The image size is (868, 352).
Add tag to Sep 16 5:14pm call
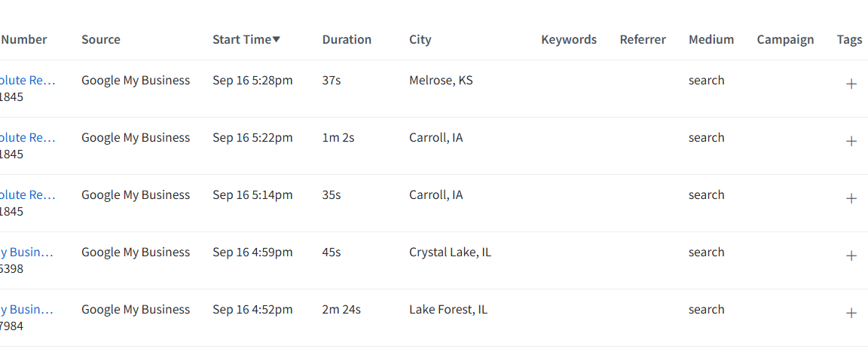click(x=851, y=199)
